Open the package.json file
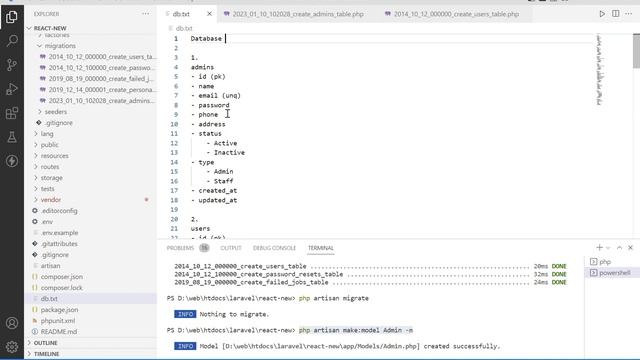This screenshot has height=360, width=640. point(59,310)
